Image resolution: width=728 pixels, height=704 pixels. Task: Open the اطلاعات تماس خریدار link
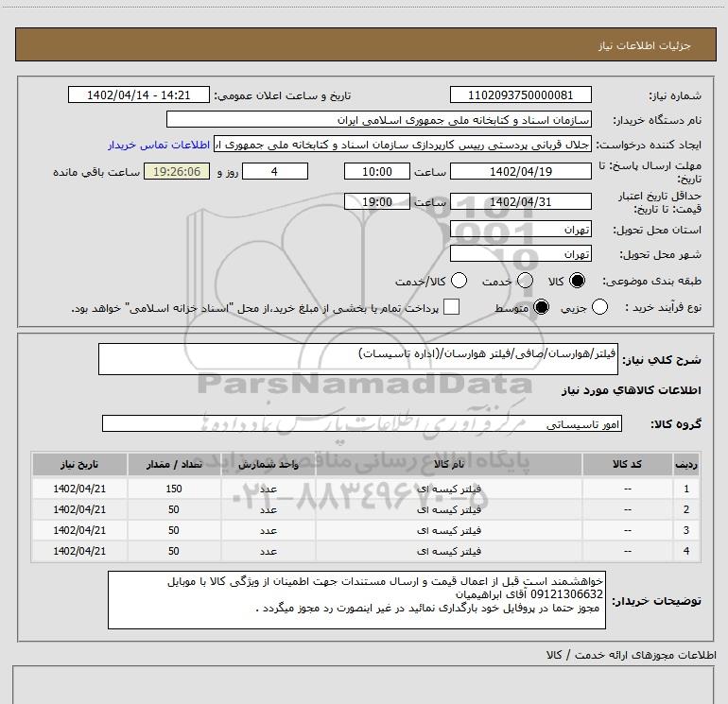pyautogui.click(x=159, y=145)
